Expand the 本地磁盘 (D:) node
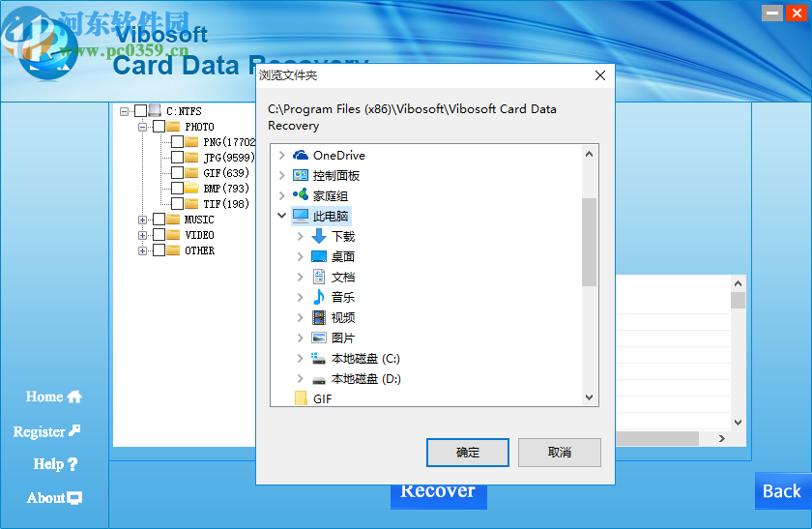Screen dimensions: 812x529 301,378
